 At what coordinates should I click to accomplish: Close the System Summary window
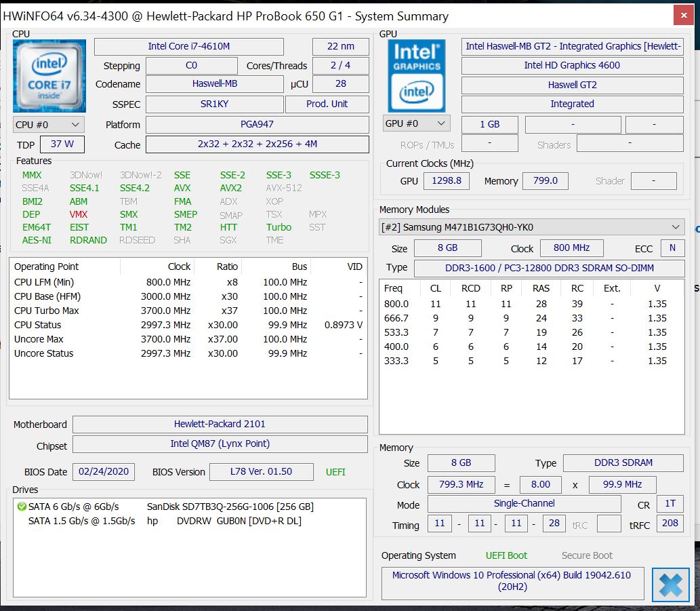682,15
